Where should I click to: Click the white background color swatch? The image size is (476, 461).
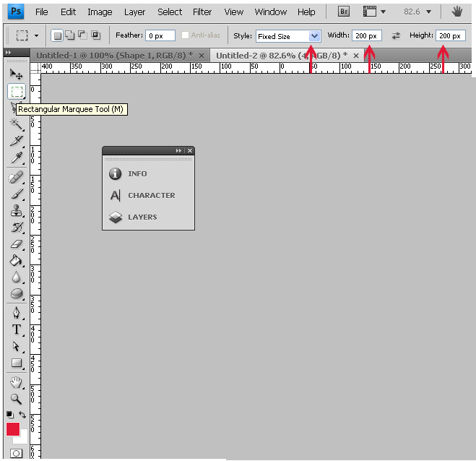[24, 439]
